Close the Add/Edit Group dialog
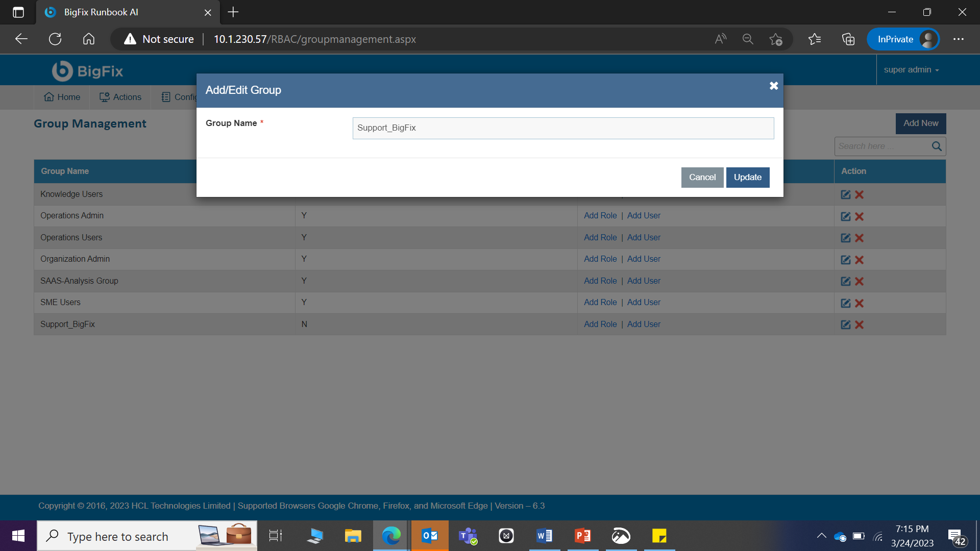The image size is (980, 551). (773, 86)
